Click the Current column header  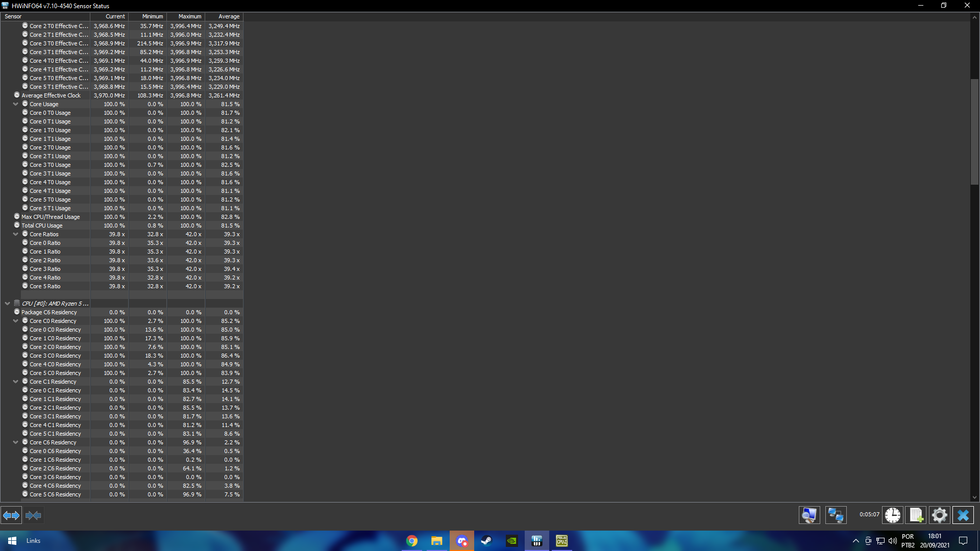[x=109, y=16]
